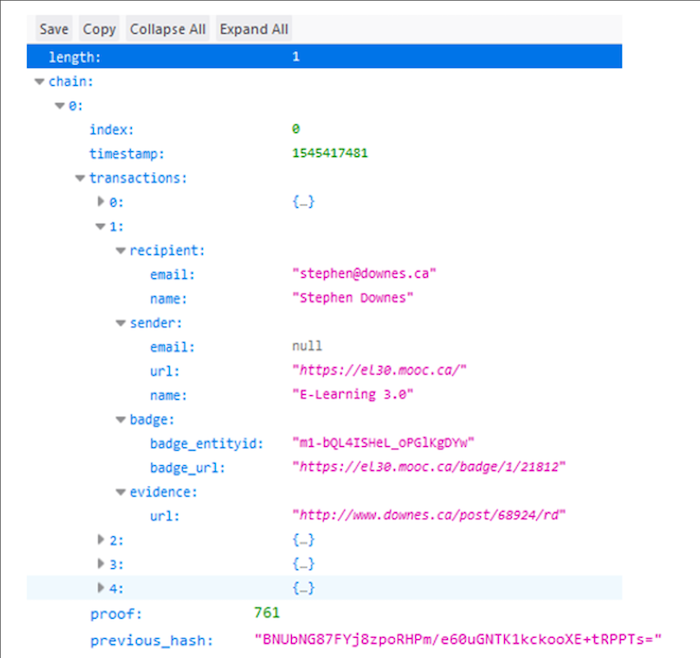This screenshot has width=700, height=658.
Task: Open the badge_url link value
Action: [x=428, y=467]
